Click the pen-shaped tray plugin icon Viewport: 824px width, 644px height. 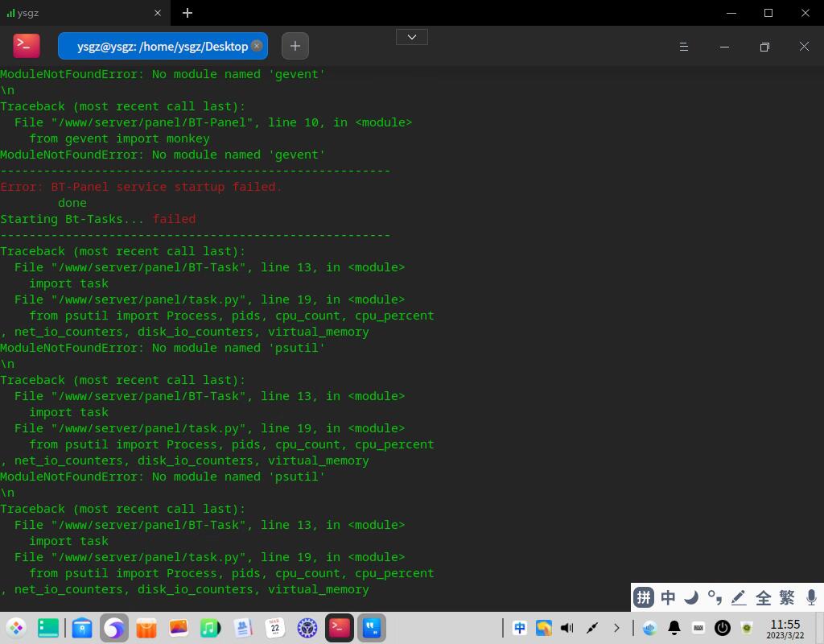(x=592, y=628)
